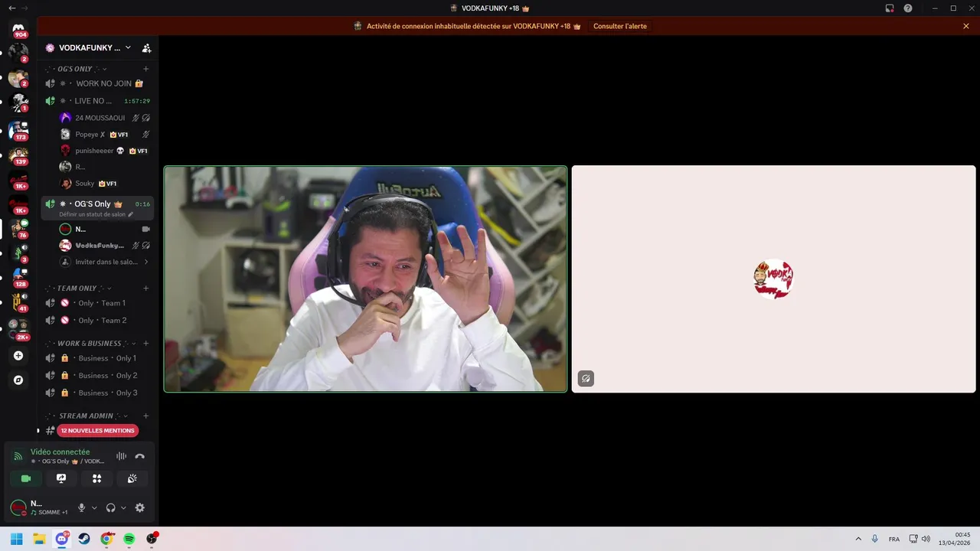980x551 pixels.
Task: Open the server with 173 unread badge
Action: [18, 130]
